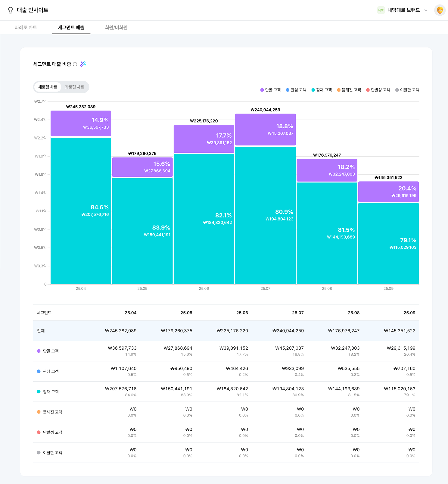Viewport: 448px width, 484px height.
Task: Click the teal 84.6% bar for 25.04
Action: pos(81,211)
